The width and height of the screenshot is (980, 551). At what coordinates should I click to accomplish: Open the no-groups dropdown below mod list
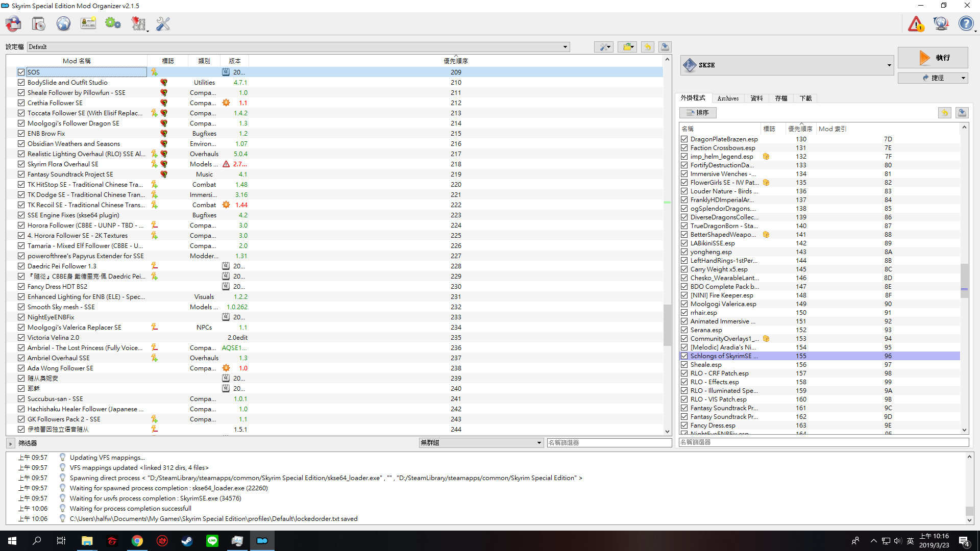(x=480, y=443)
